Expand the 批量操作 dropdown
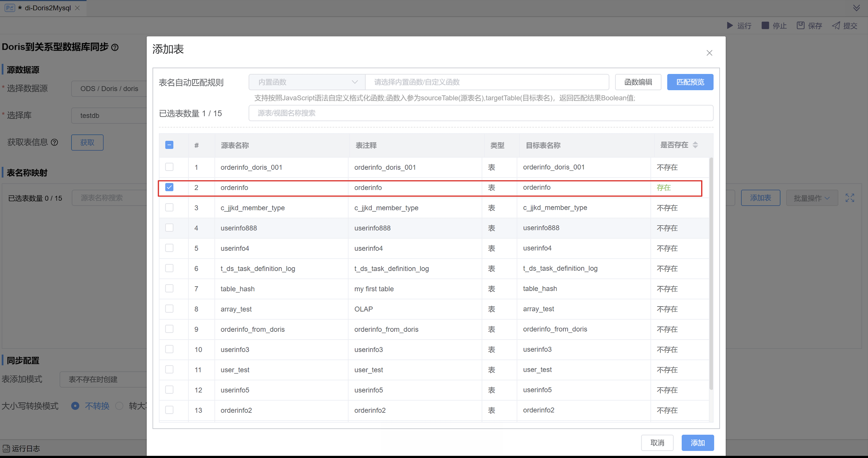Viewport: 868px width, 458px height. pos(811,198)
